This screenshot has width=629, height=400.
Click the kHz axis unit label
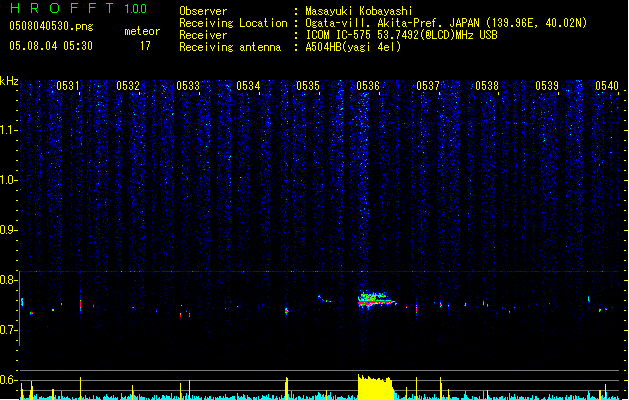pos(9,81)
